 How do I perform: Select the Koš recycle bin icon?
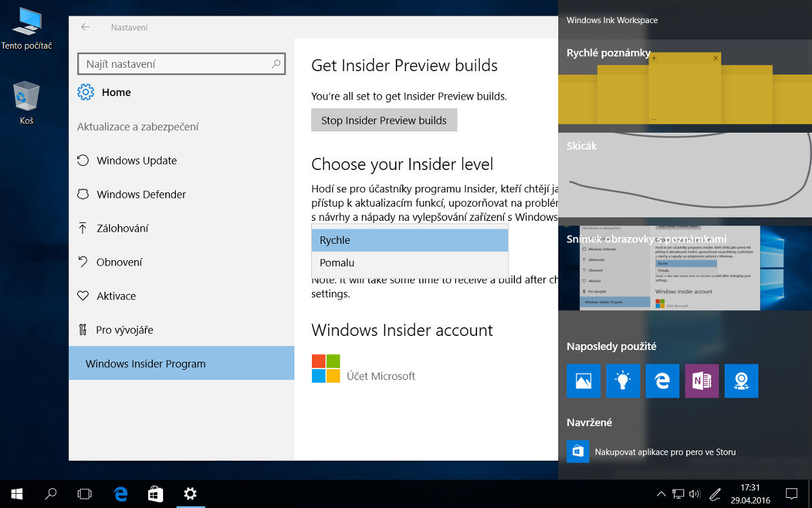(26, 104)
